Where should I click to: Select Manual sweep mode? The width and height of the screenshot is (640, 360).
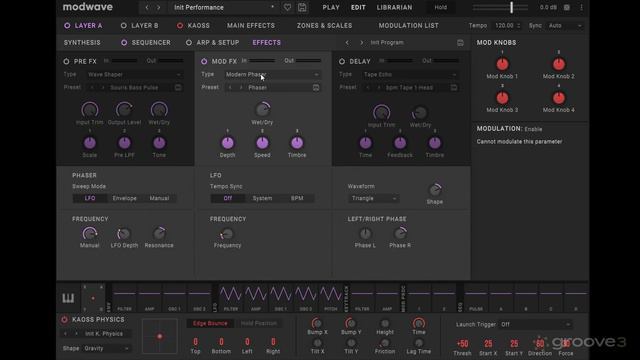(x=159, y=198)
